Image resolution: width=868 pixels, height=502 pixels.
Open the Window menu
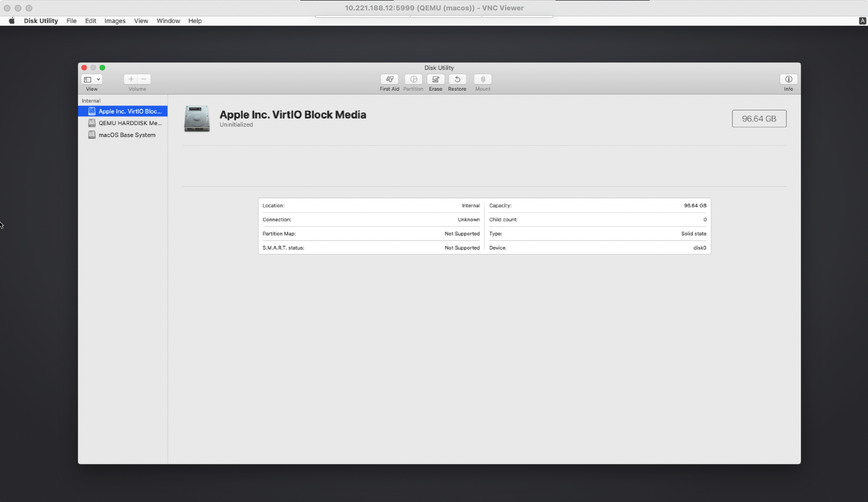point(168,21)
